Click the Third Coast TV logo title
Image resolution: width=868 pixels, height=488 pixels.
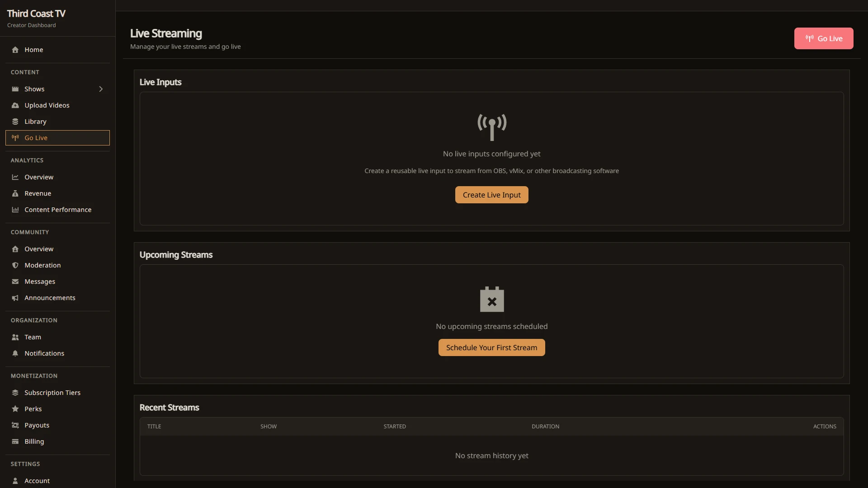tap(36, 14)
